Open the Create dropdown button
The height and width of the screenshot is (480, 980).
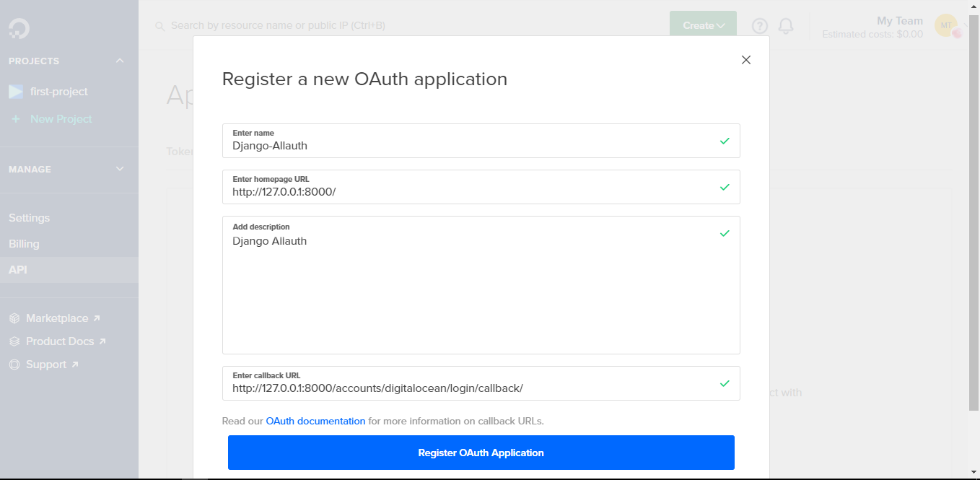703,25
